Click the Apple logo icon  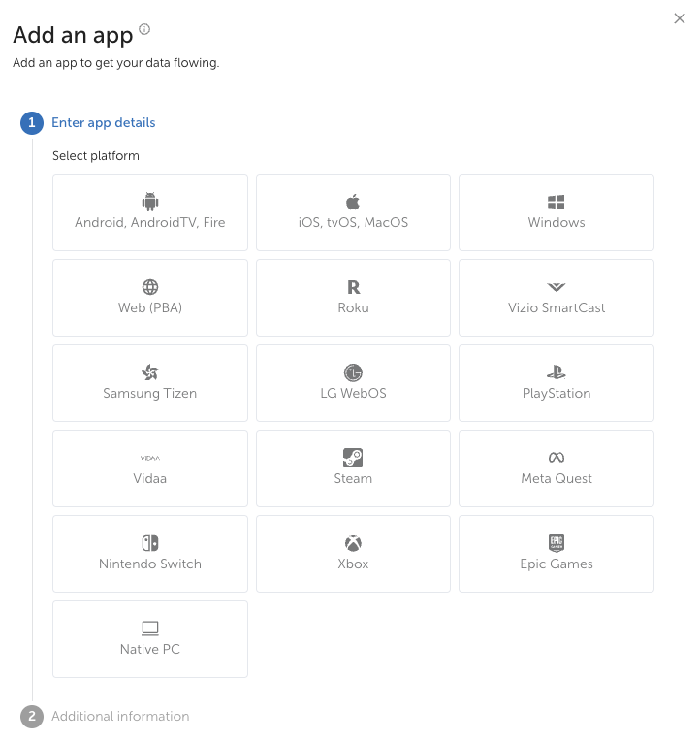tap(353, 202)
